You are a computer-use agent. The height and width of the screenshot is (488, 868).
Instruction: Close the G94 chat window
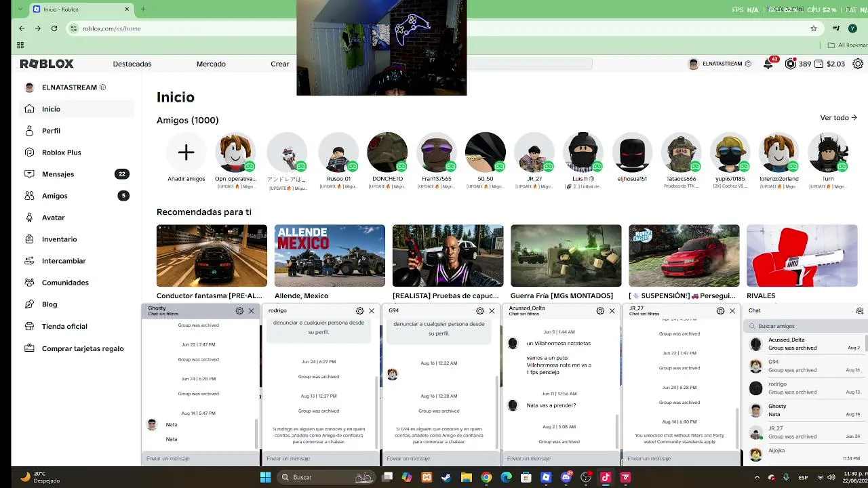(x=492, y=311)
